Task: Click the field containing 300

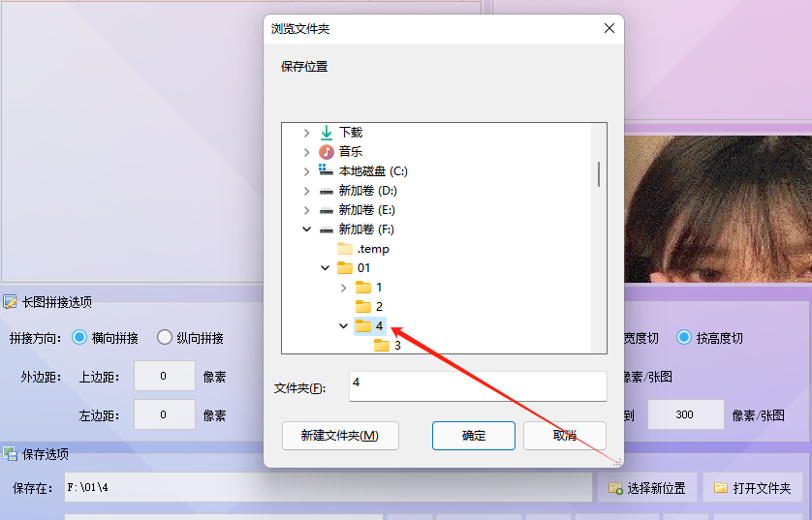Action: (x=685, y=414)
